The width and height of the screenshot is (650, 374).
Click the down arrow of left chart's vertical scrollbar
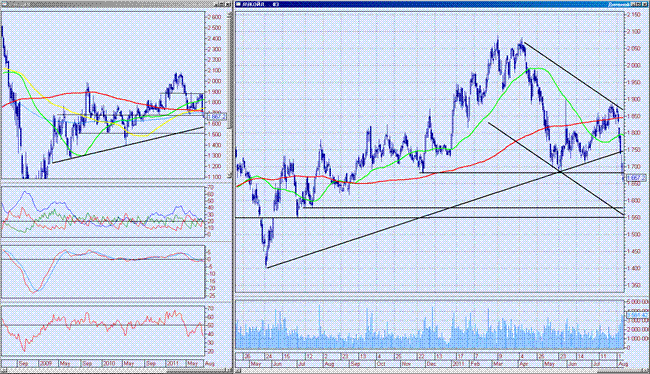click(x=230, y=176)
